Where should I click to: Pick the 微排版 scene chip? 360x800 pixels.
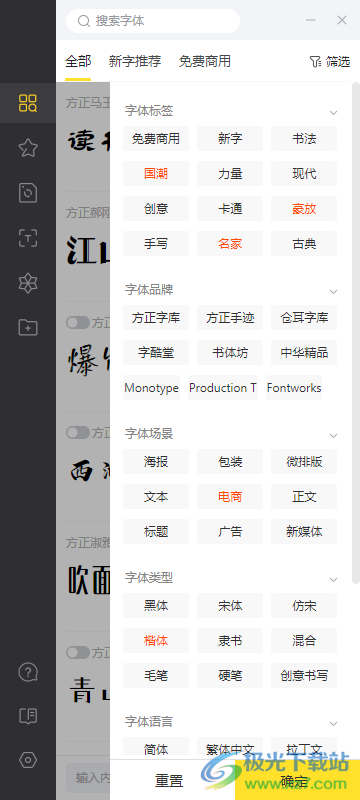304,462
